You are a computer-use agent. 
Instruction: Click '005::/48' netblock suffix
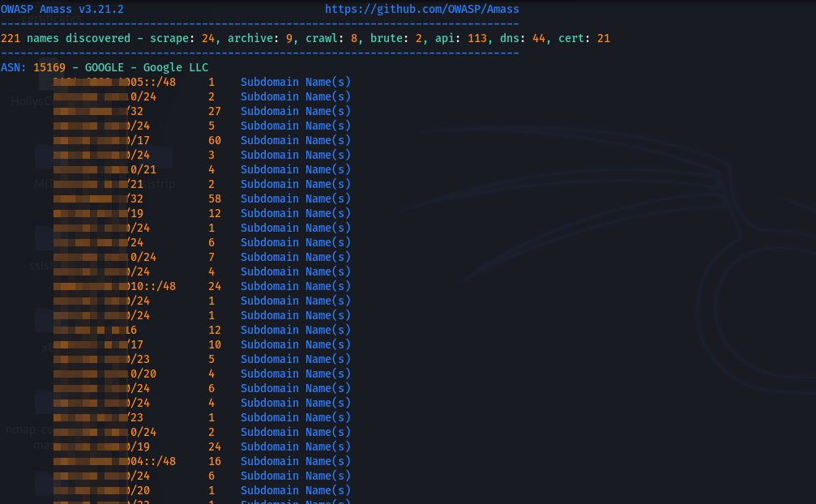[150, 82]
